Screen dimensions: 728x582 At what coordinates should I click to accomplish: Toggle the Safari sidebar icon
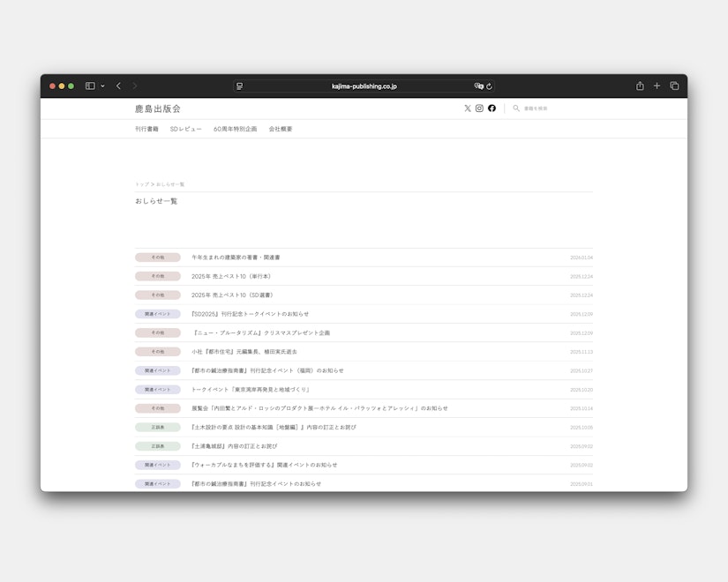coord(88,86)
